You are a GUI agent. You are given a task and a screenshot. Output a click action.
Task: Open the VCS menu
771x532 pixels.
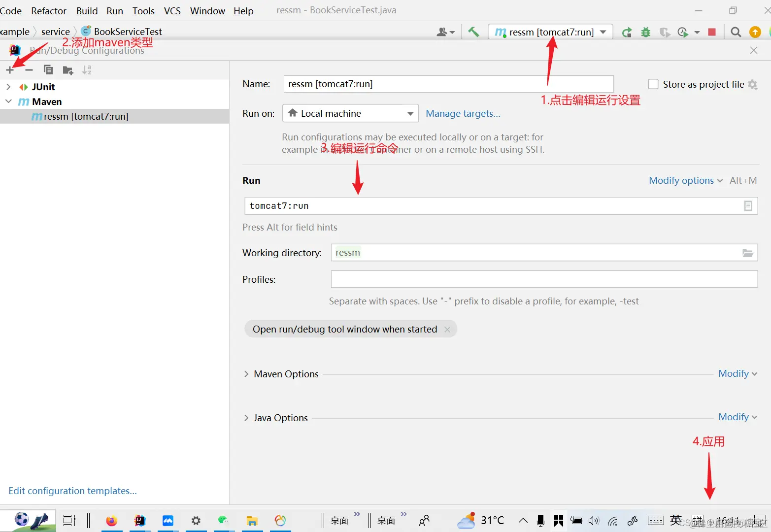pyautogui.click(x=172, y=11)
